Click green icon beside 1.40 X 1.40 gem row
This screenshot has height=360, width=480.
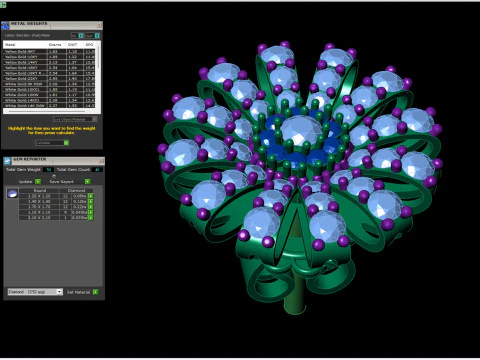click(90, 202)
